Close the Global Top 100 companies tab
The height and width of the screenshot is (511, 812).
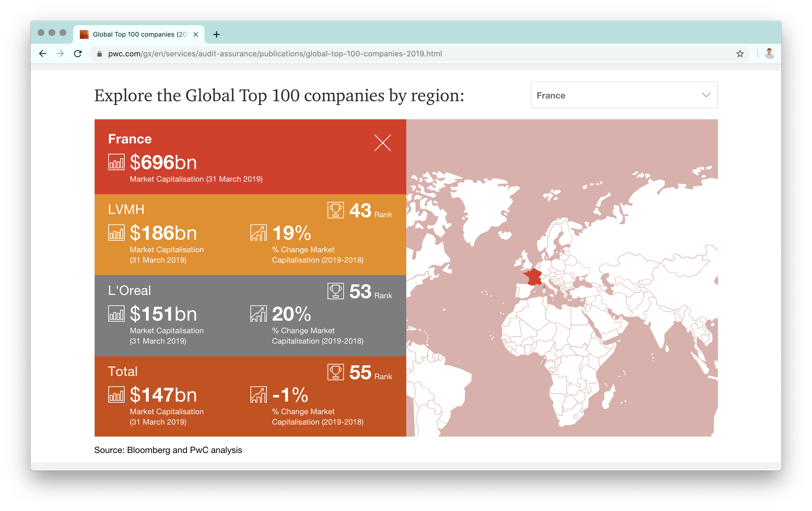(195, 34)
